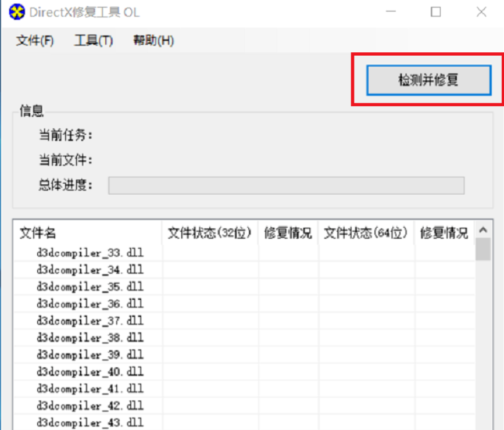Screen dimensions: 504x430
Task: Click the scroll up arrow of file list
Action: click(x=482, y=231)
